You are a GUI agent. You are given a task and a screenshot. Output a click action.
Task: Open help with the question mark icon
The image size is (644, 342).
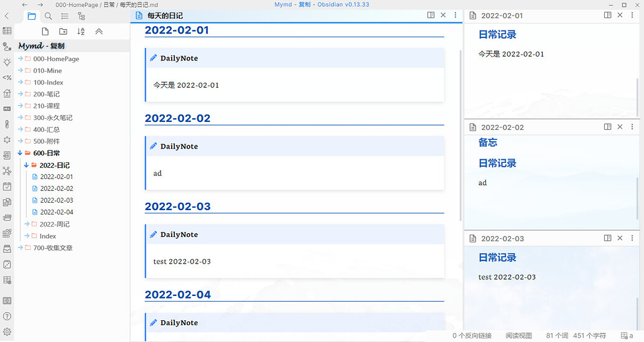7,316
